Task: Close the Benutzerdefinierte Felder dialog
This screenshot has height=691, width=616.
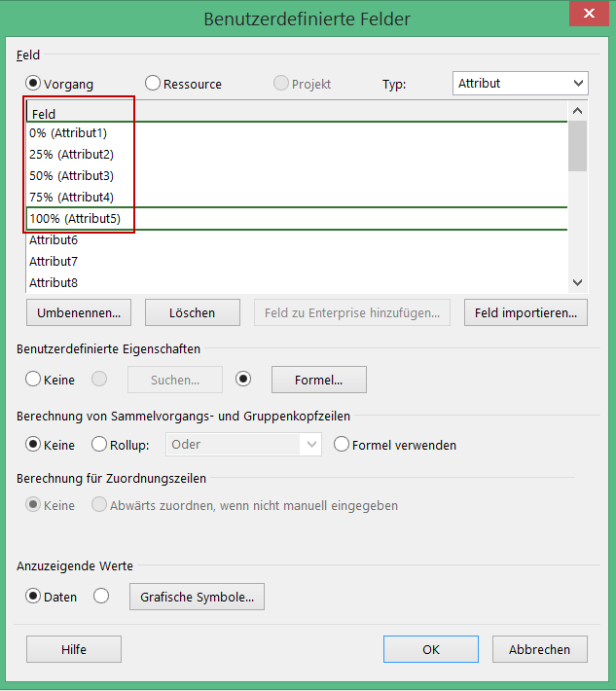Action: (x=588, y=18)
